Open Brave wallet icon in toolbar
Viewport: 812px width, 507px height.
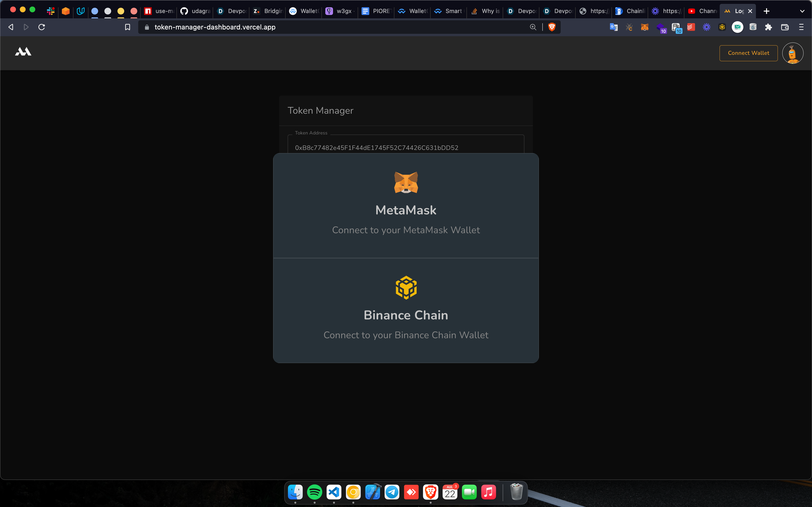coord(784,27)
